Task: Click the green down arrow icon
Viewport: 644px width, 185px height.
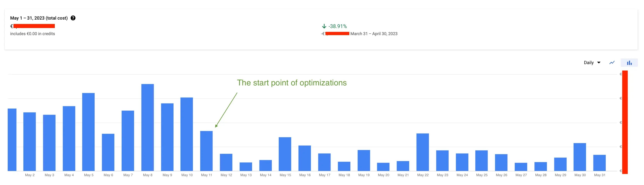Action: tap(324, 26)
